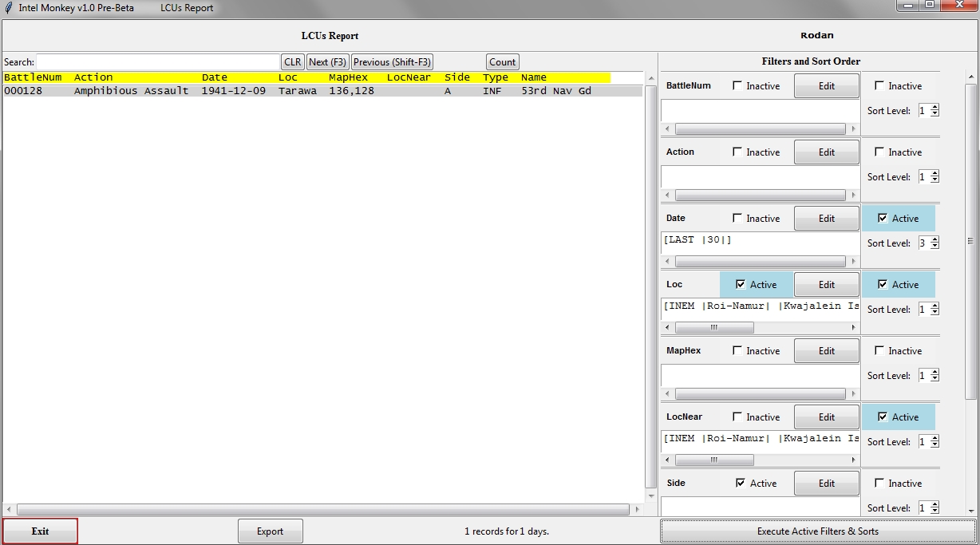Click the Date column header

(x=215, y=77)
